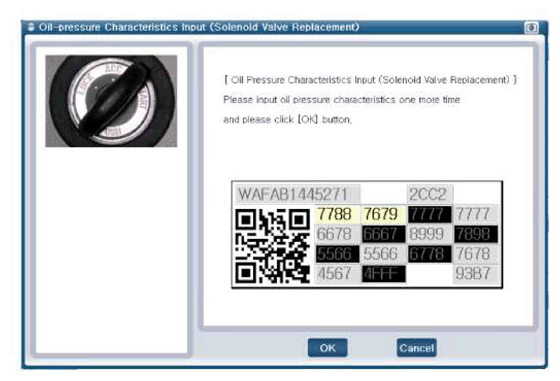560x381 pixels.
Task: Click the OK button
Action: (x=328, y=348)
